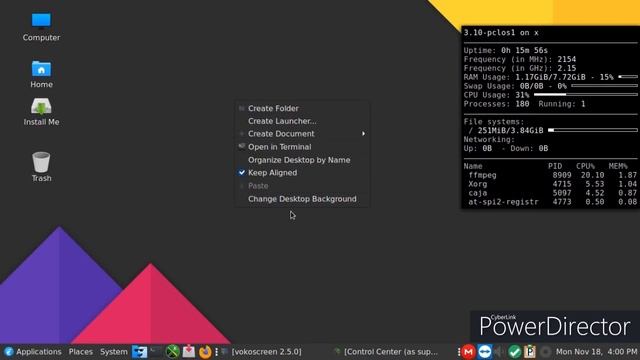The height and width of the screenshot is (360, 640).
Task: Click the Processes: 180 line
Action: click(524, 104)
